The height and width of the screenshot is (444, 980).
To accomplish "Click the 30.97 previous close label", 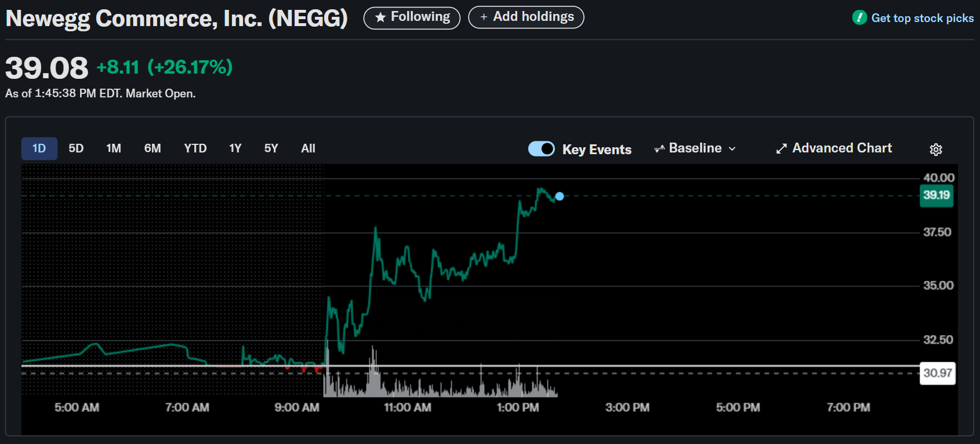I will pyautogui.click(x=938, y=373).
